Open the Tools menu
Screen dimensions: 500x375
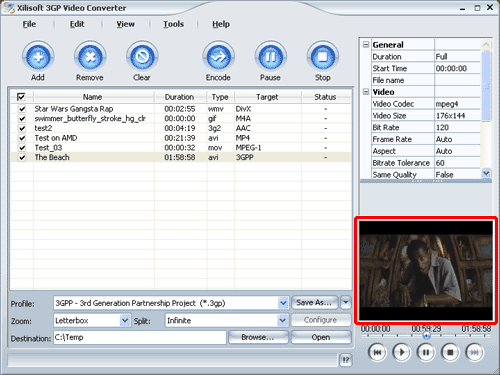173,24
